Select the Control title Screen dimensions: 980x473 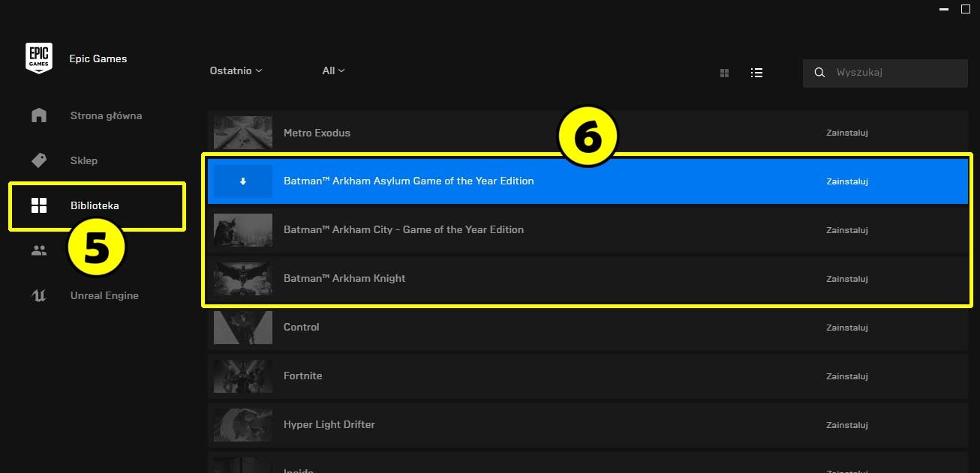tap(302, 327)
